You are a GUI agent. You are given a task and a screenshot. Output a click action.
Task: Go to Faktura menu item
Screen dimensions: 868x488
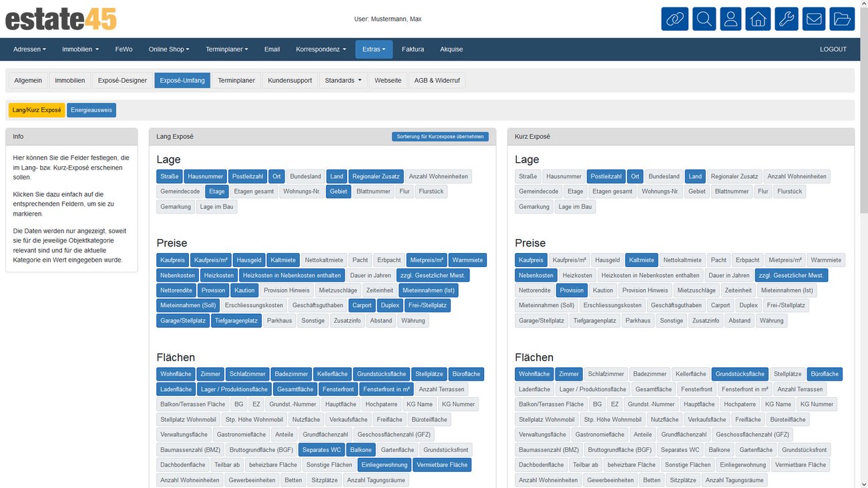click(x=413, y=49)
